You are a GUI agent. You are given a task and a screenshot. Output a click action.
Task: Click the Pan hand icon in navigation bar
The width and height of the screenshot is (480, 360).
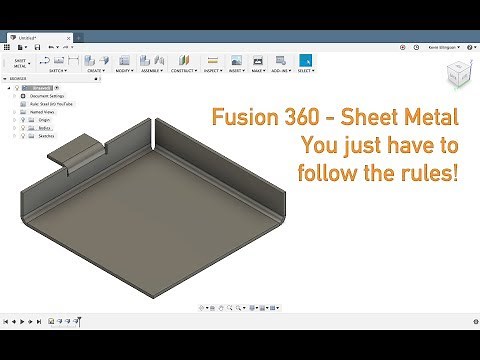[x=221, y=308]
